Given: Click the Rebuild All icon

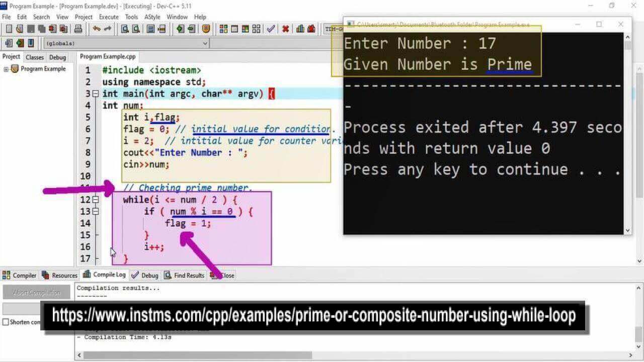Looking at the screenshot, I should [256, 29].
